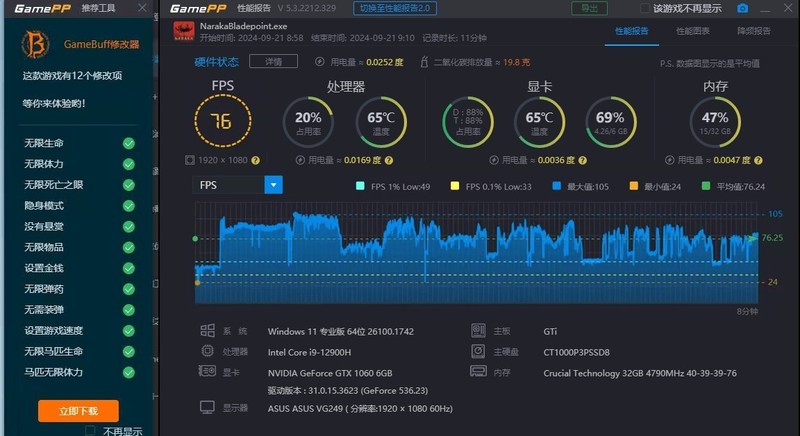Click the Windows system info icon
This screenshot has height=436, width=800.
pyautogui.click(x=207, y=330)
